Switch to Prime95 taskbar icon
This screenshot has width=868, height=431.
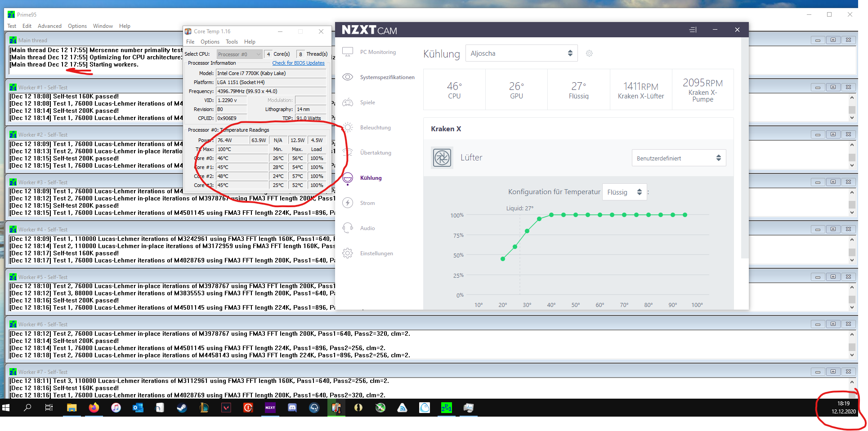click(x=446, y=408)
